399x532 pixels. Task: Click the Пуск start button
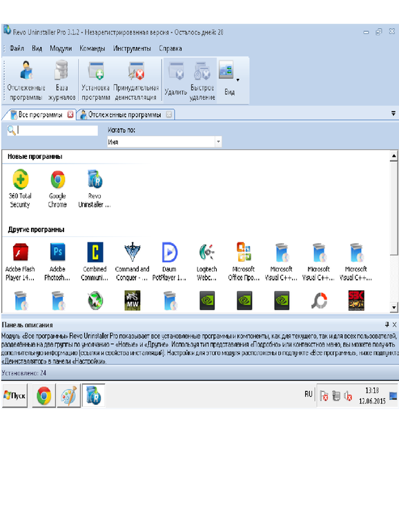(15, 396)
